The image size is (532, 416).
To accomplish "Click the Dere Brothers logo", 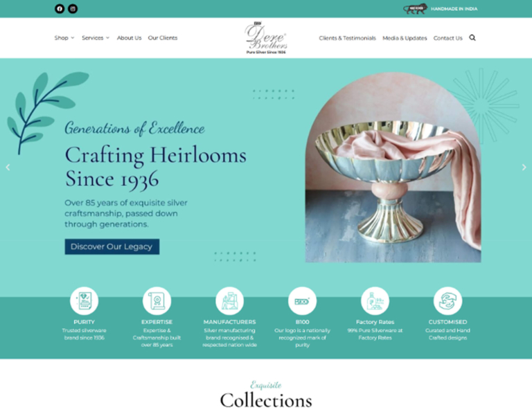I will point(266,37).
